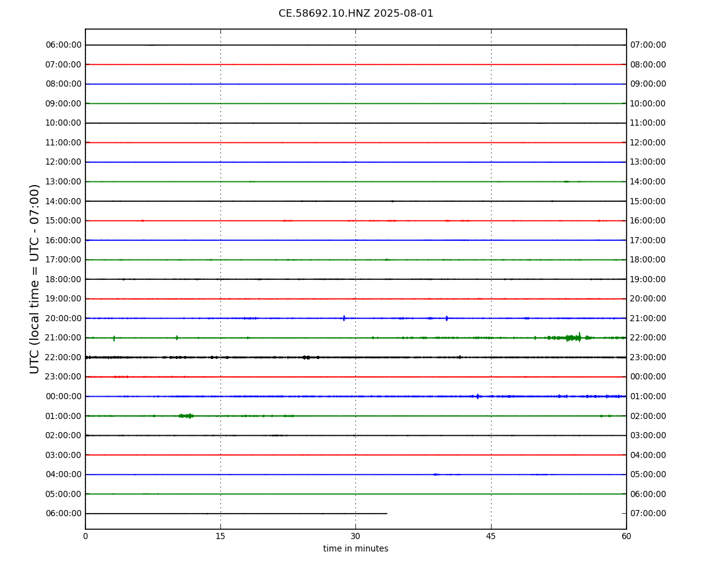Click the left time label 20:00:00
The width and height of the screenshot is (712, 588).
tap(64, 318)
